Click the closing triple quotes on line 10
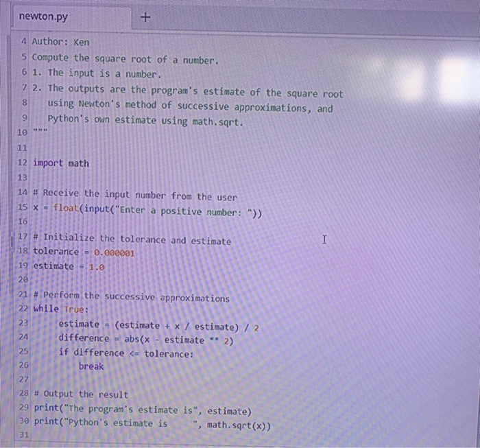Image resolution: width=480 pixels, height=448 pixels. tap(40, 130)
